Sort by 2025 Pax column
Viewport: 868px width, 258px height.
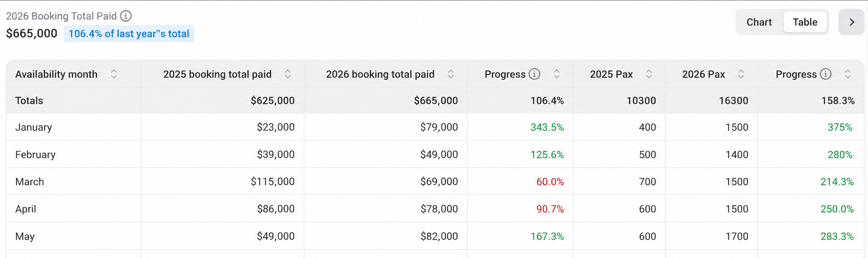[x=649, y=74]
